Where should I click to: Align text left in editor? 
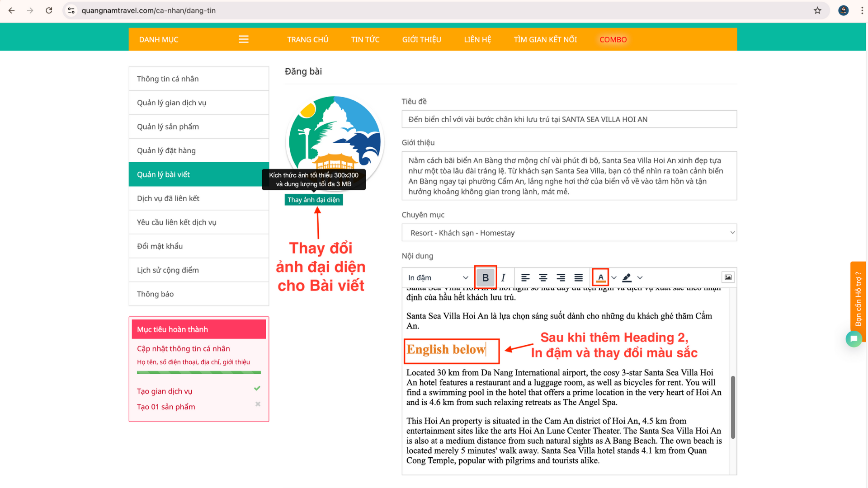525,277
